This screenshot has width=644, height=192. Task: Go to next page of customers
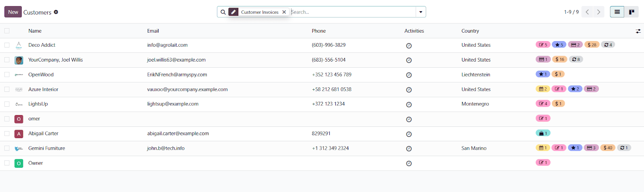click(x=599, y=12)
